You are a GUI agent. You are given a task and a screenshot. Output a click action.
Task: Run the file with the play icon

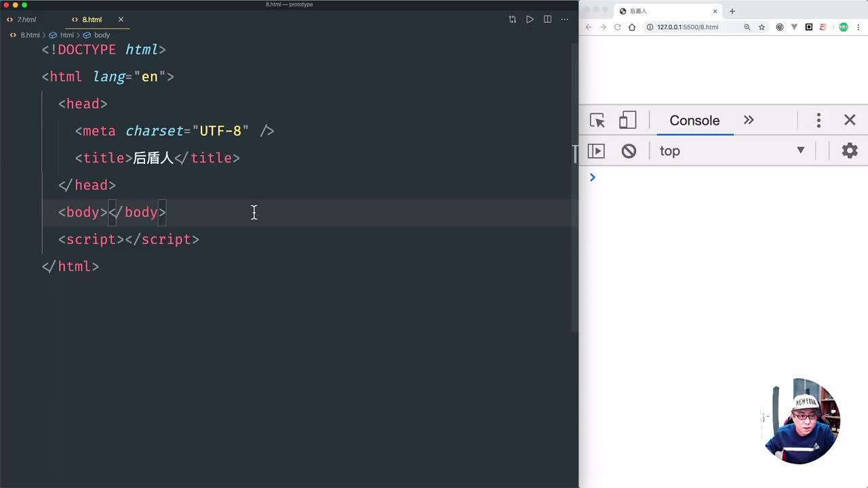click(x=530, y=20)
